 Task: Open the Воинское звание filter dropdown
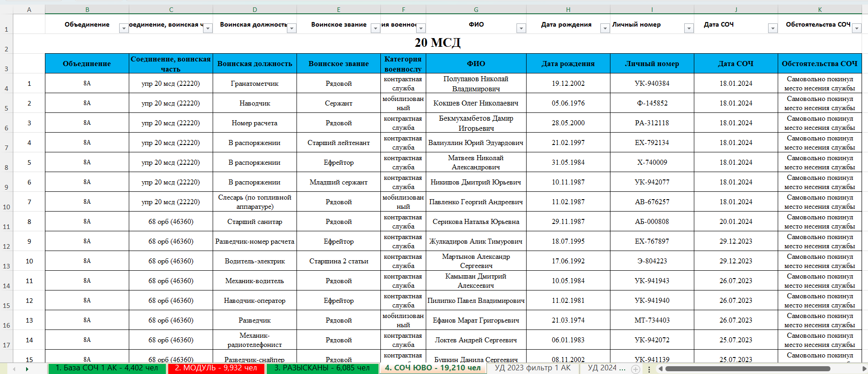(375, 28)
